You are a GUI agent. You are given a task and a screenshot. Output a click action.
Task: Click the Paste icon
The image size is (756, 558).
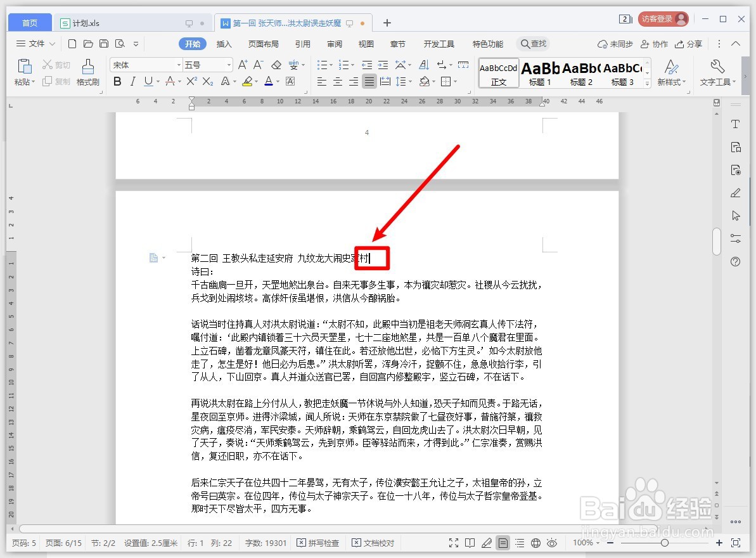click(24, 66)
